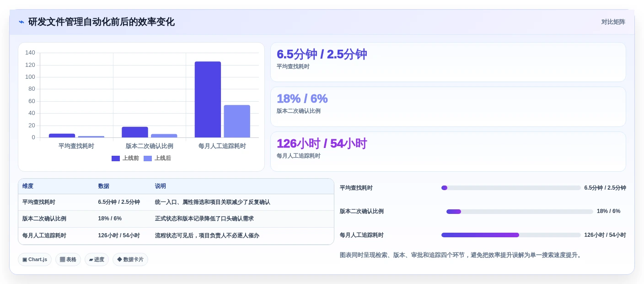Click the 对比矩阵 label in header

(x=613, y=22)
